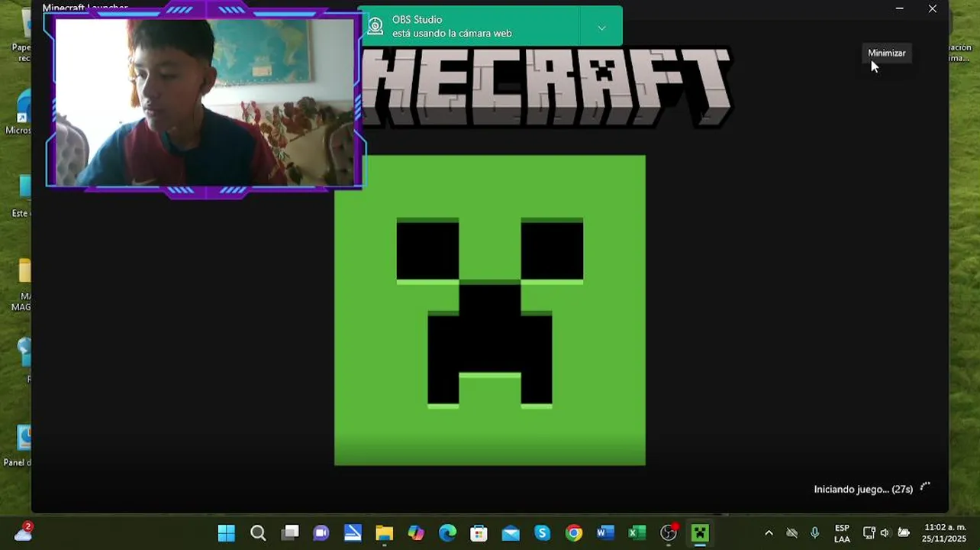Open network status tray icon
This screenshot has height=550, width=980.
(x=869, y=532)
